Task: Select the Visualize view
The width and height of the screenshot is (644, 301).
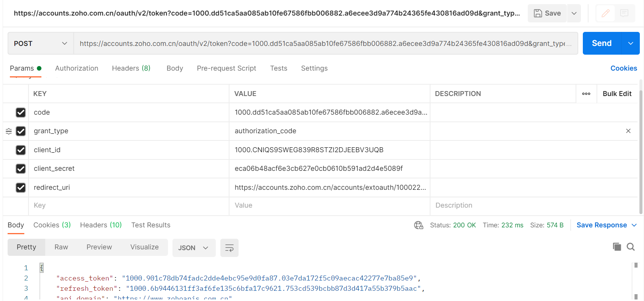Action: point(144,247)
